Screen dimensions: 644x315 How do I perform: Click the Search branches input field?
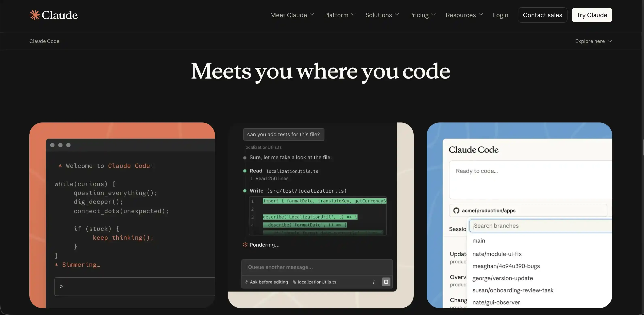click(x=541, y=226)
